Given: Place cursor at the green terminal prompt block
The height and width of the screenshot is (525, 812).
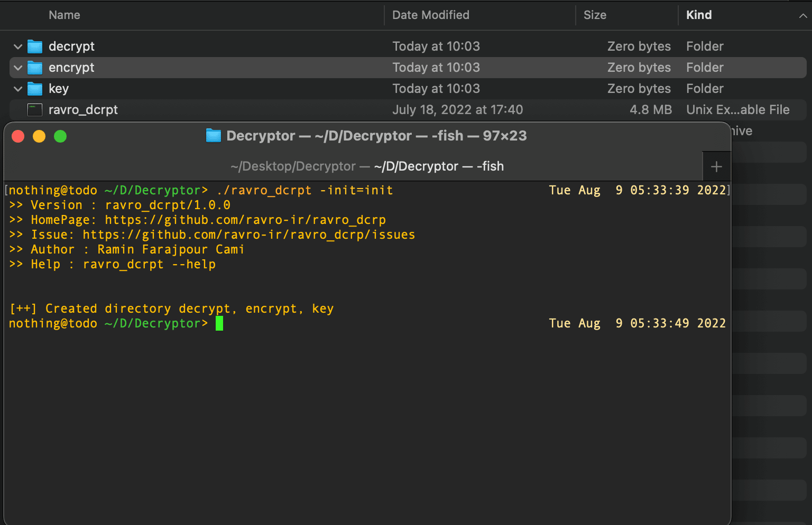Looking at the screenshot, I should click(x=219, y=323).
